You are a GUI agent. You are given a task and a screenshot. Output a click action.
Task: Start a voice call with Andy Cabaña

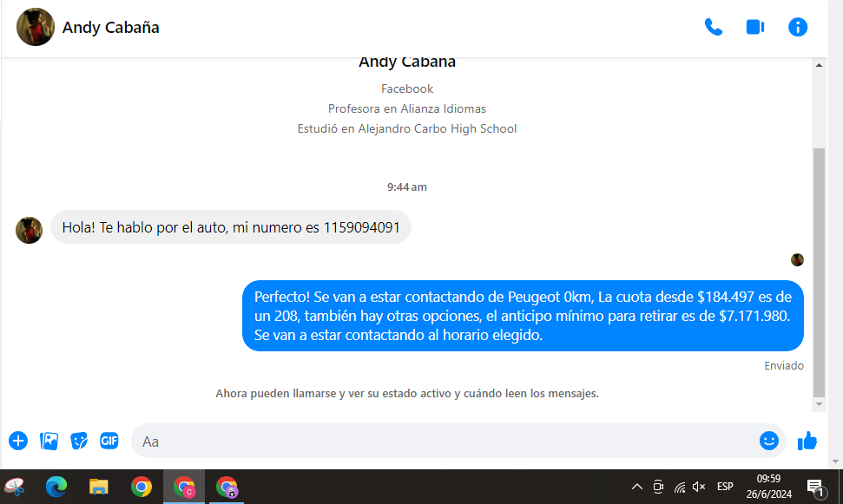coord(714,27)
